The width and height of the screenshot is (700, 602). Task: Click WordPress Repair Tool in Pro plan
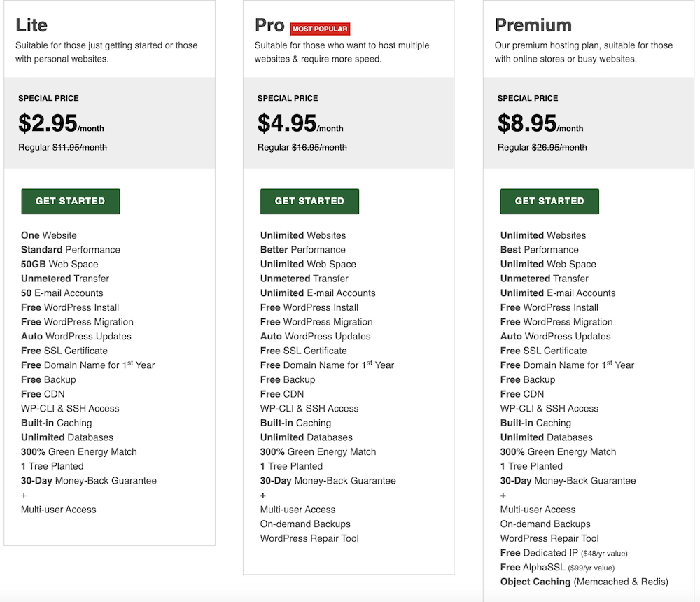[309, 538]
